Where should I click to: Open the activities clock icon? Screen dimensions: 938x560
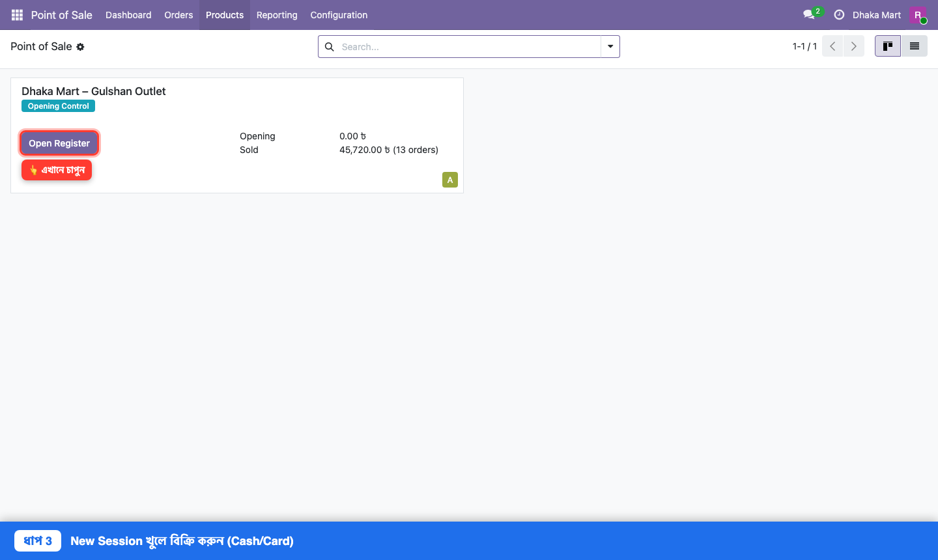(x=839, y=15)
